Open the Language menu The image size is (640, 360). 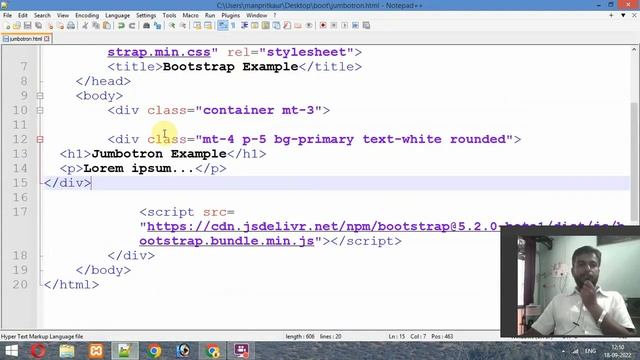coord(117,15)
